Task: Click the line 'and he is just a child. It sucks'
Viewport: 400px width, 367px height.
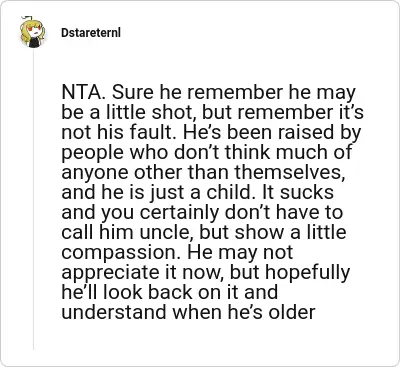Action: click(x=197, y=193)
